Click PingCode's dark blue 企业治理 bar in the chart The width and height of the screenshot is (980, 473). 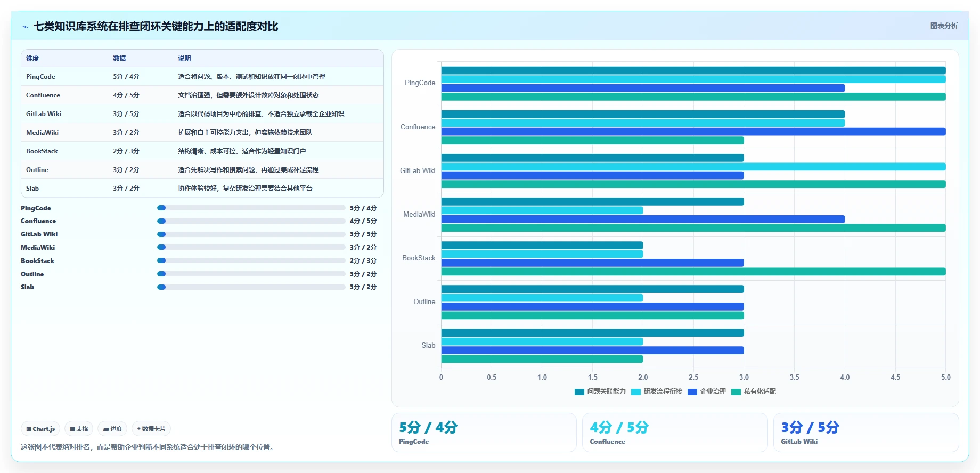(x=643, y=88)
